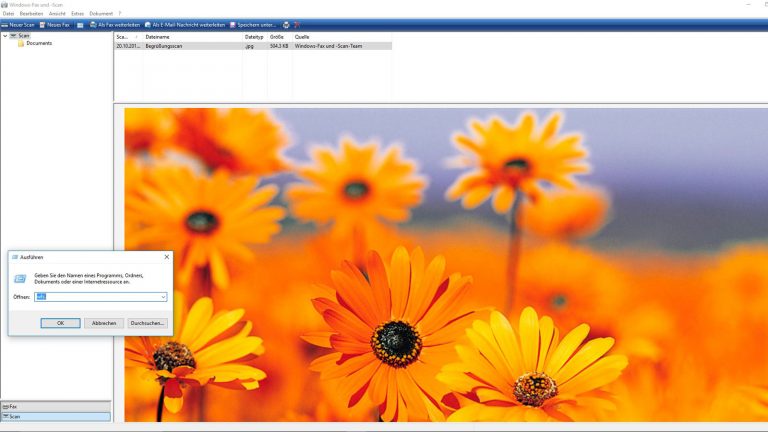Image resolution: width=768 pixels, height=432 pixels.
Task: Switch to the Fax view tab
Action: click(x=13, y=407)
